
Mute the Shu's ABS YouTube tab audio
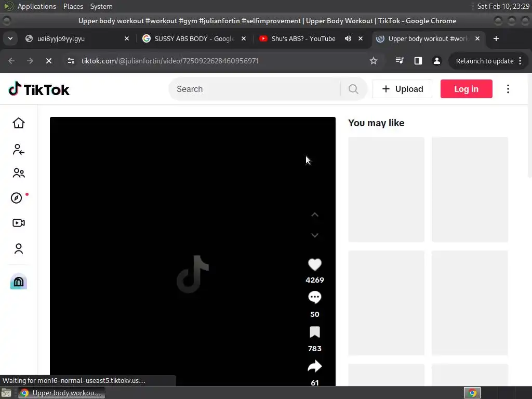(348, 38)
